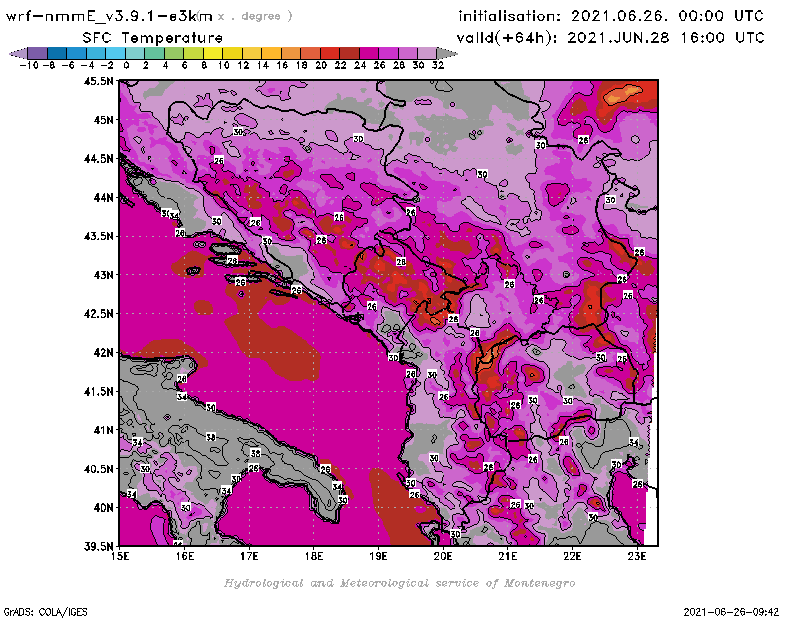This screenshot has height=618, width=800.
Task: Pick the orange swatch between 14 and 16
Action: click(271, 53)
